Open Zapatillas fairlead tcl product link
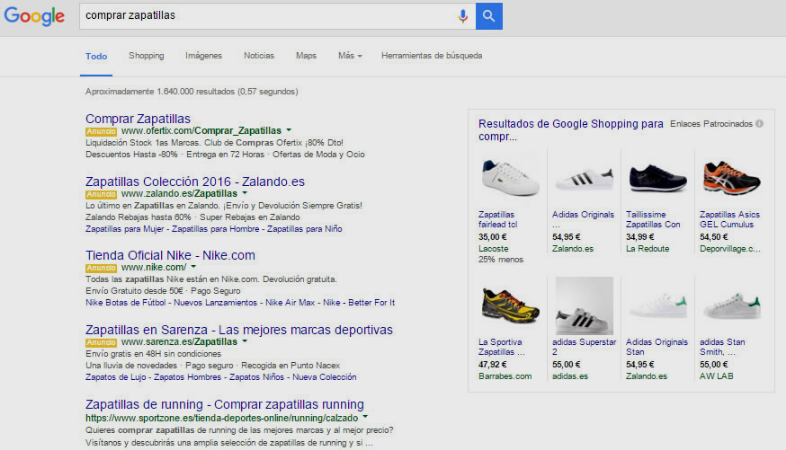Viewport: 786px width, 450px height. click(498, 219)
